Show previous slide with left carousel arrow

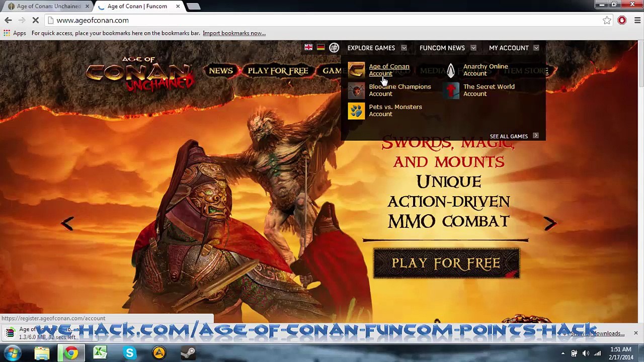click(67, 224)
